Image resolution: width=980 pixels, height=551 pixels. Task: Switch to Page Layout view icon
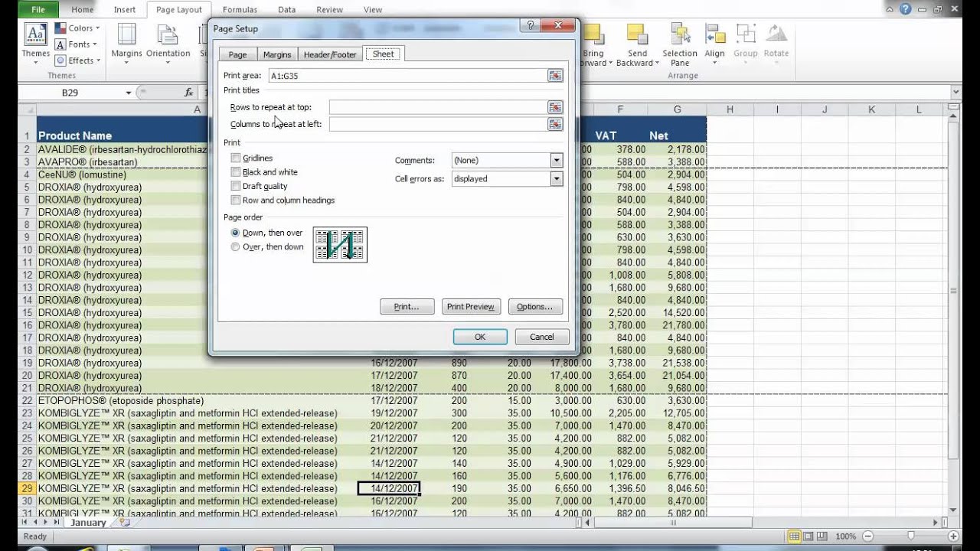pyautogui.click(x=808, y=536)
